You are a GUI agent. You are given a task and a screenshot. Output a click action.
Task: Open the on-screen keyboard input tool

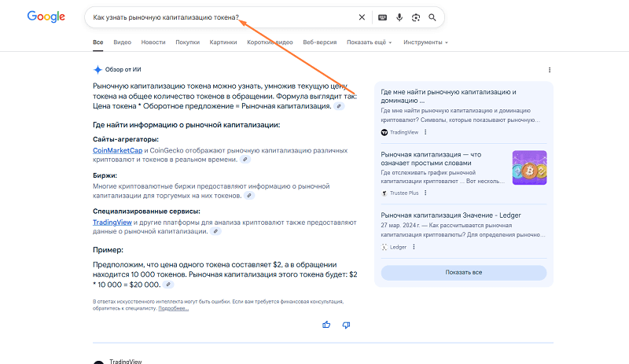click(x=382, y=17)
